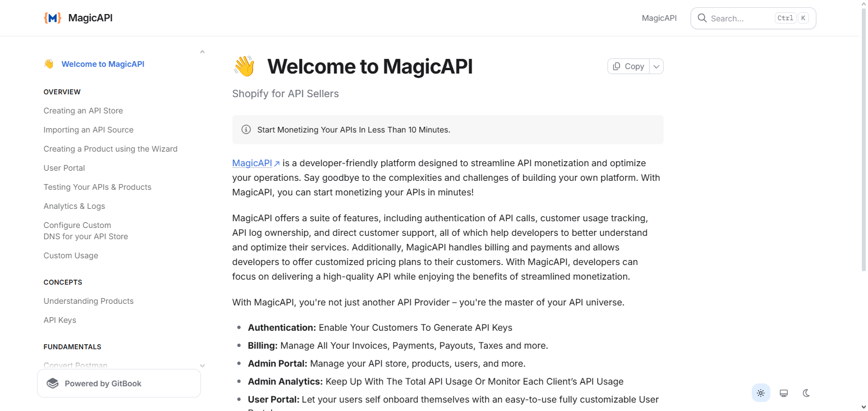Open the Copy dropdown arrow
Image resolution: width=868 pixels, height=411 pixels.
(656, 66)
